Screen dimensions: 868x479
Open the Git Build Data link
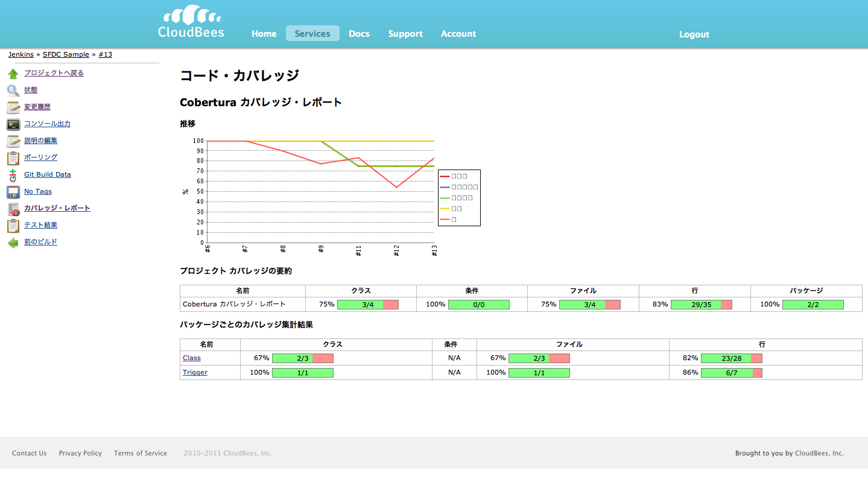tap(48, 174)
